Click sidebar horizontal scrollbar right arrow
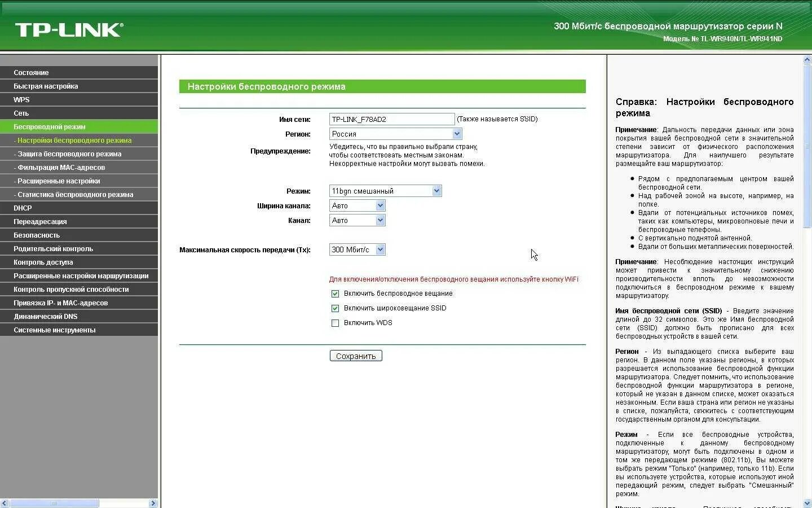The height and width of the screenshot is (508, 812). pyautogui.click(x=153, y=503)
